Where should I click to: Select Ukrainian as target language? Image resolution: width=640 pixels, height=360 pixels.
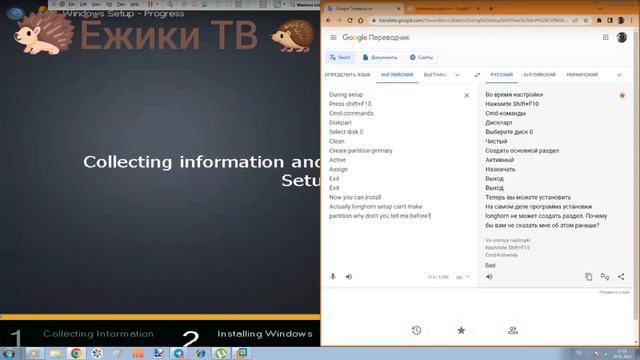(x=582, y=75)
